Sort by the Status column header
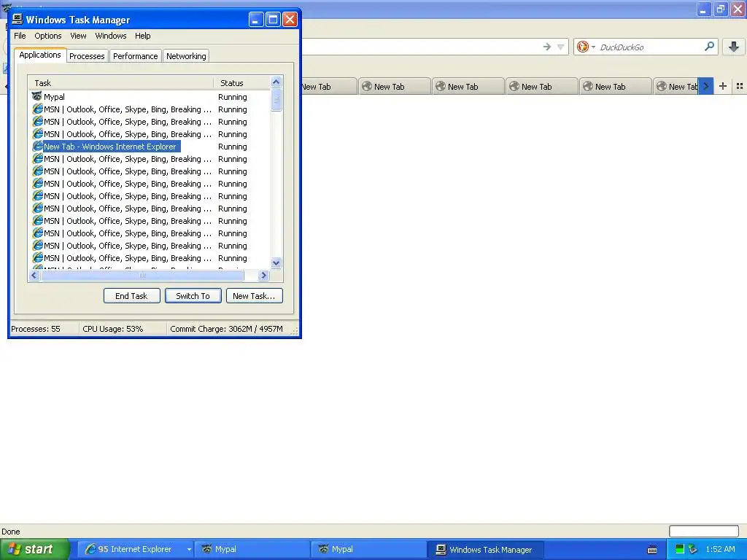 coord(241,83)
